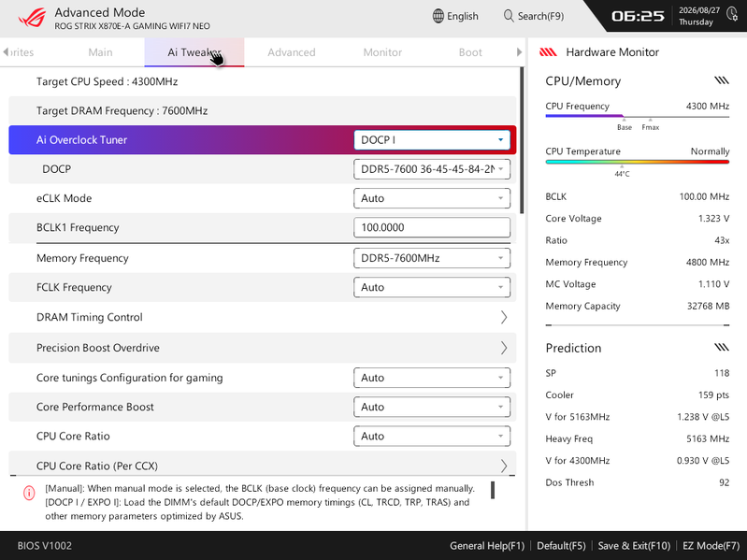Click the 2026/08/27 Thursday date

pyautogui.click(x=698, y=16)
